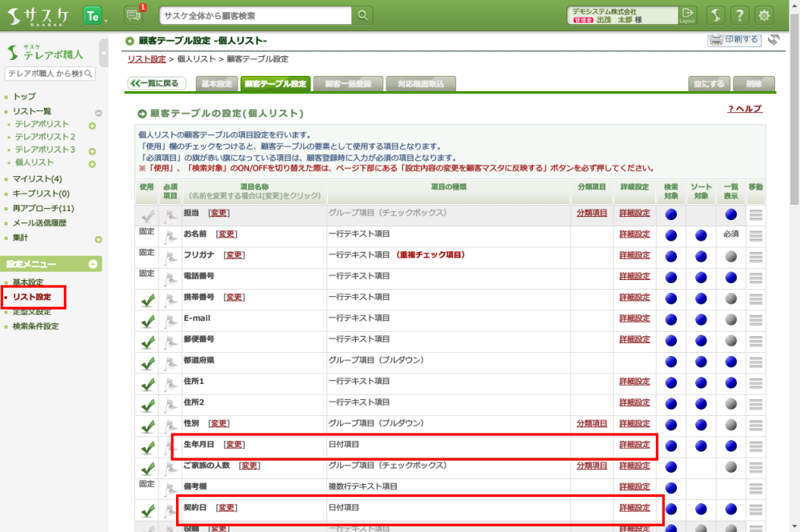800x532 pixels.
Task: Expand the plus icon next to 集計
Action: (98, 239)
